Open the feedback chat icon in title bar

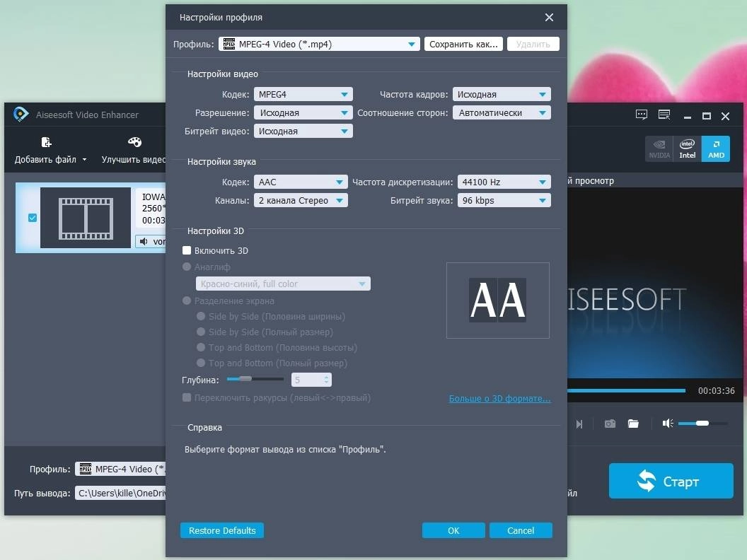[641, 115]
